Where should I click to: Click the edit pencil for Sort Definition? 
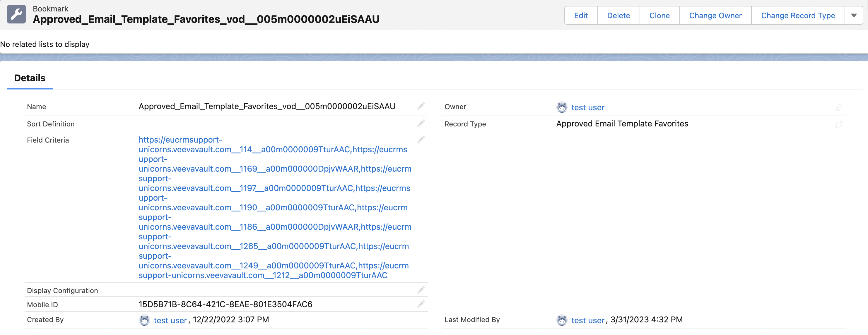[421, 123]
